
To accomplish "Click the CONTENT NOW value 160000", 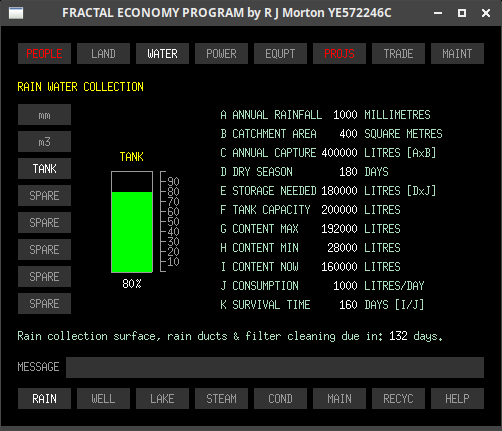I will [x=339, y=267].
